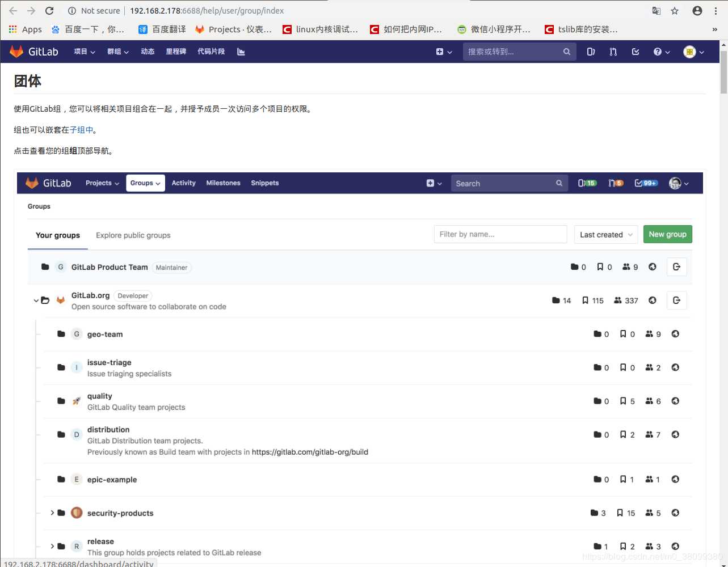This screenshot has height=567, width=728.
Task: Click the security-products shield avatar
Action: (77, 513)
